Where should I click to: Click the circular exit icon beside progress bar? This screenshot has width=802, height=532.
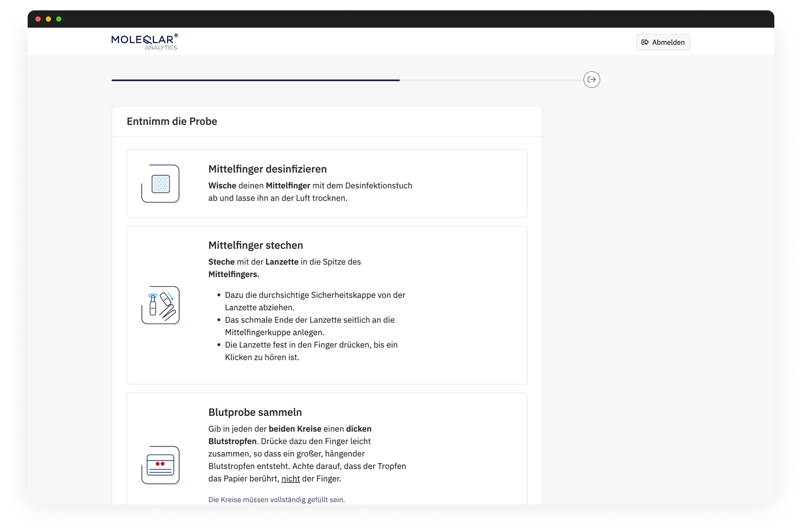coord(592,80)
